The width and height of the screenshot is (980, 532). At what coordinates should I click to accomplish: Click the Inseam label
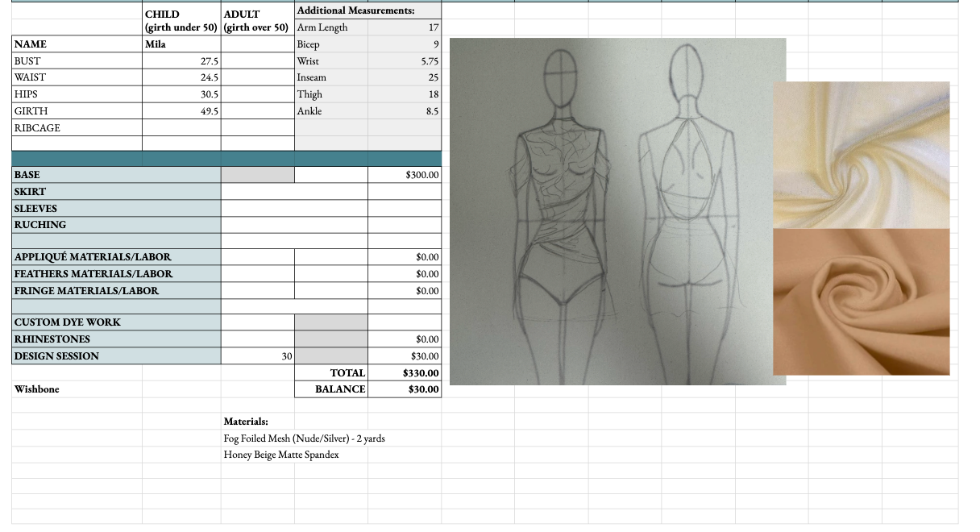click(x=331, y=77)
